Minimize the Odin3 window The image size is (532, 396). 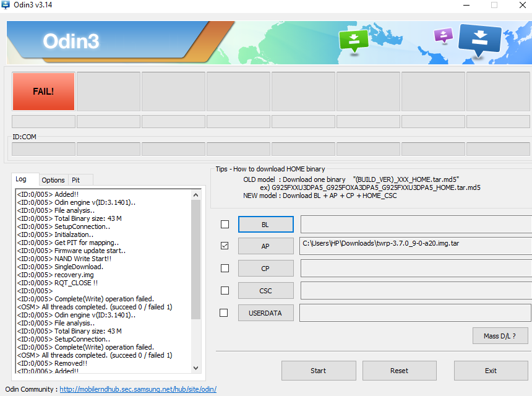466,5
